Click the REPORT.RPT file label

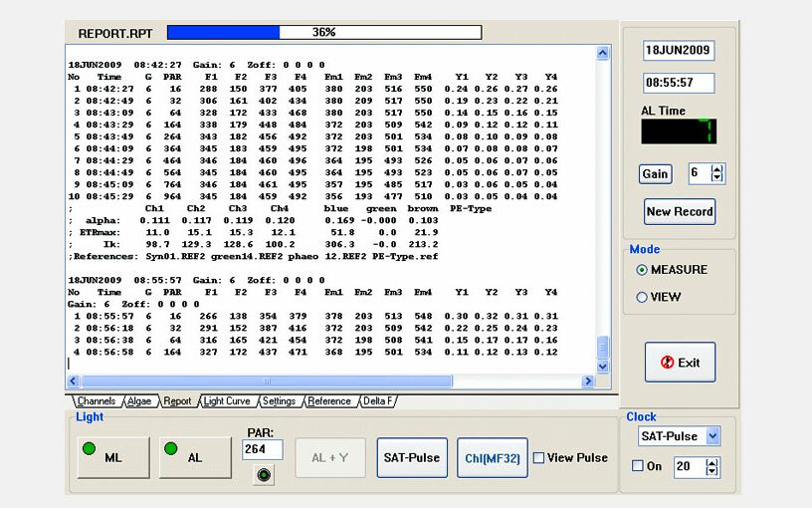(115, 34)
